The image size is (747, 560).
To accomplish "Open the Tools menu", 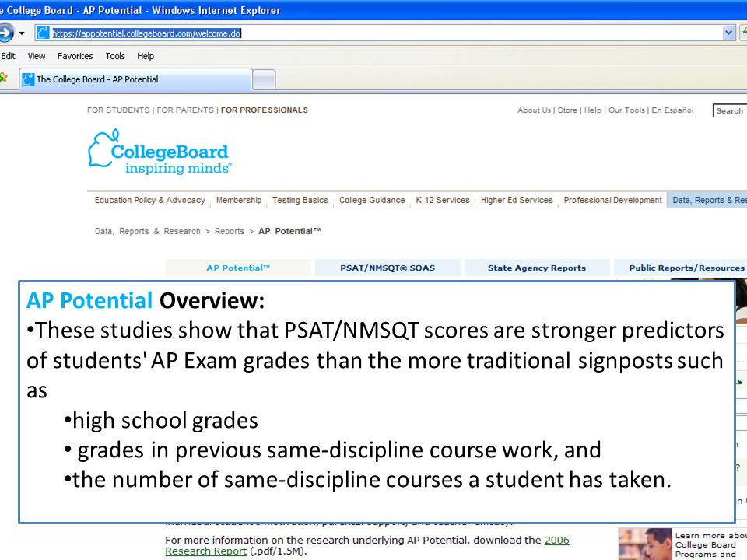I will point(115,56).
